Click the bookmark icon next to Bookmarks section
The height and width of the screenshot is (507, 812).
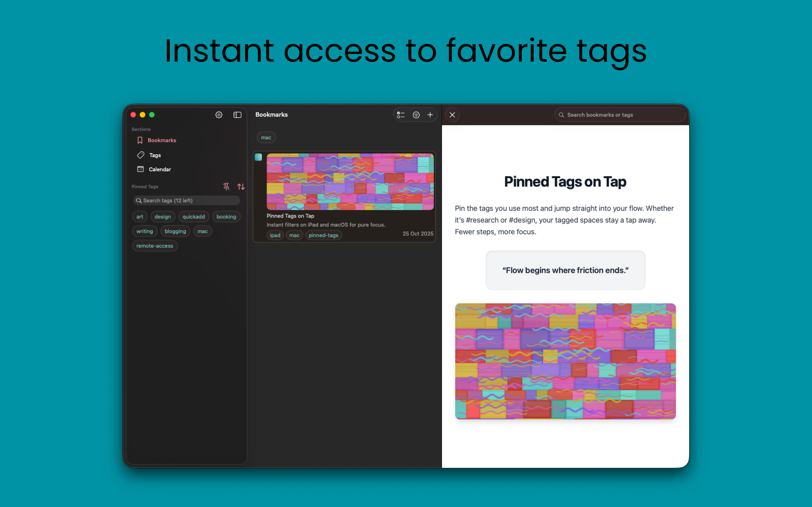[140, 140]
